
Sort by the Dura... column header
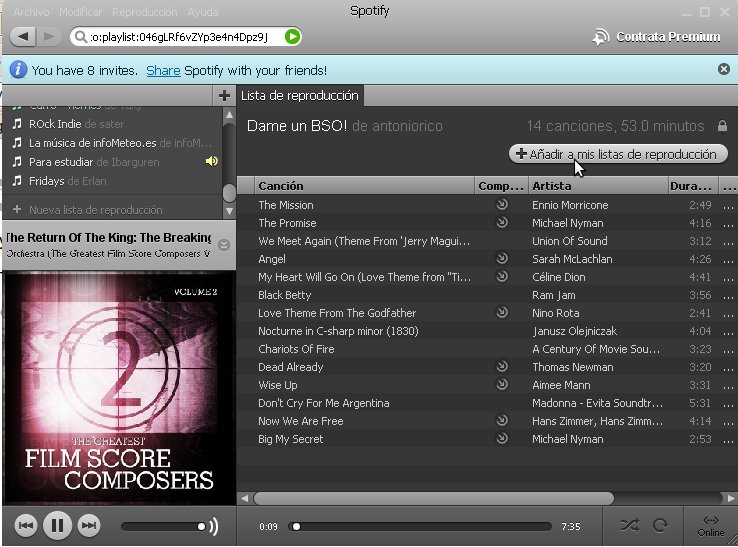tap(692, 186)
